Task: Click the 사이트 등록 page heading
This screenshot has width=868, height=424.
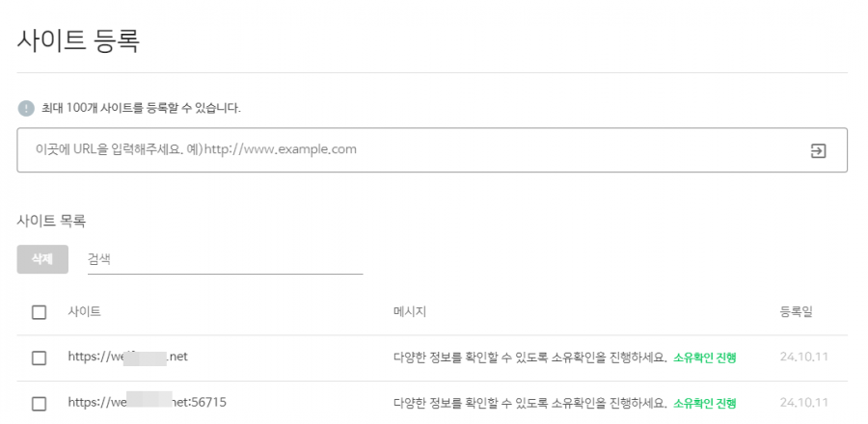Action: coord(78,40)
